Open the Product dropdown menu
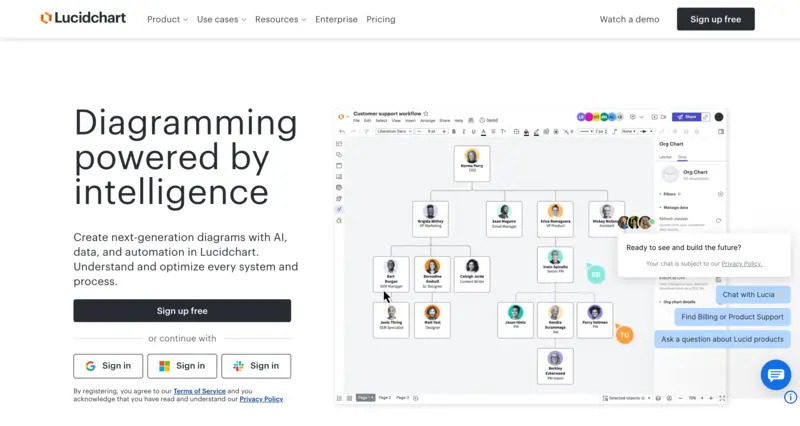 (x=167, y=19)
